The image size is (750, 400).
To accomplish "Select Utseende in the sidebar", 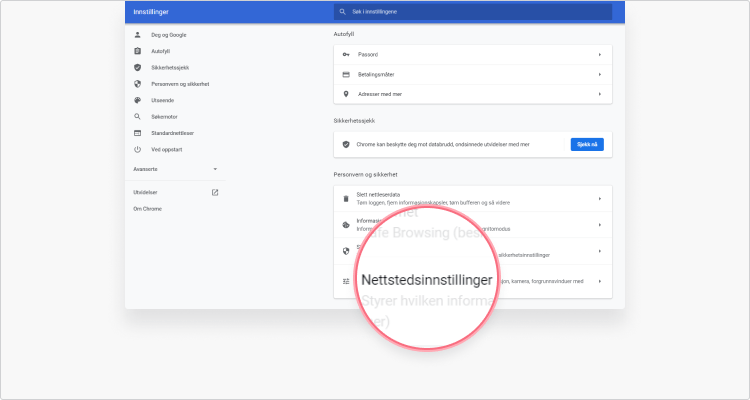I will [163, 100].
